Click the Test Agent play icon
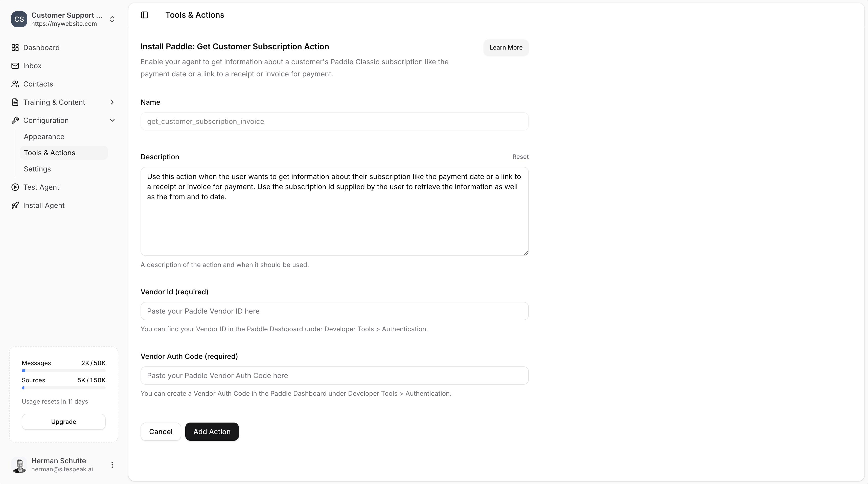 pos(15,187)
